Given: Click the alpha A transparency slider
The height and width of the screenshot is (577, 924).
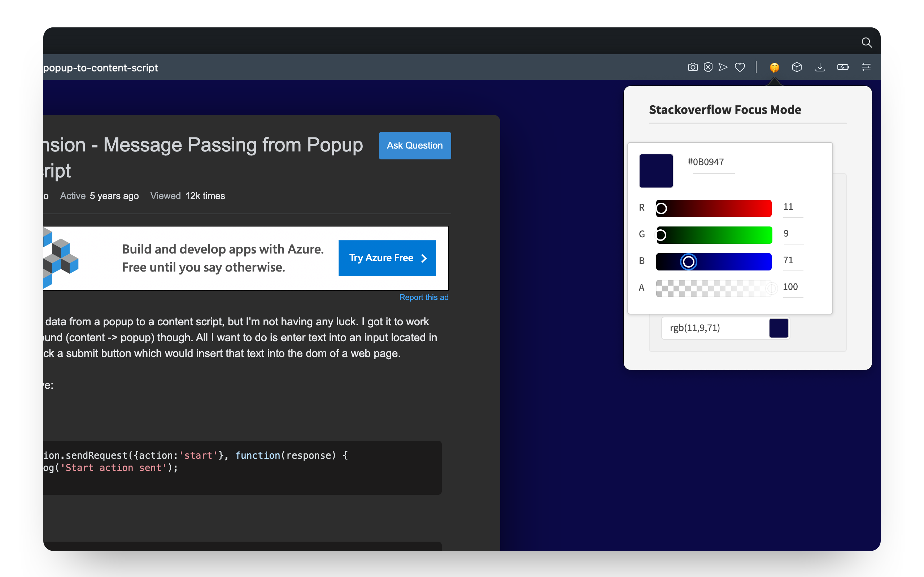Looking at the screenshot, I should (714, 288).
